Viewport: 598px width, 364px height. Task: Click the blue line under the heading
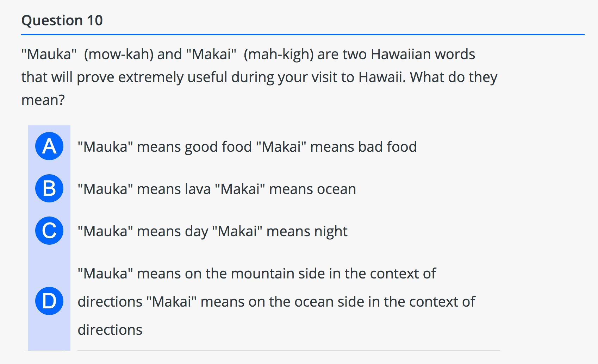[x=303, y=34]
